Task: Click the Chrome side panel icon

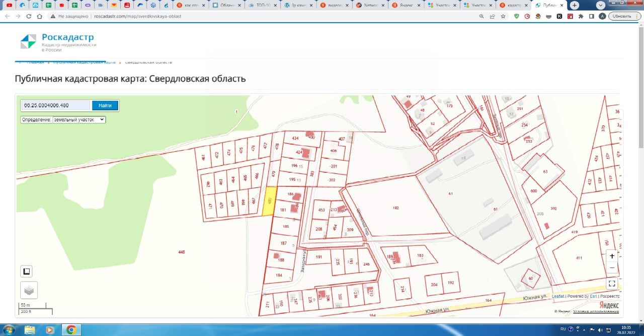Action: [591, 16]
